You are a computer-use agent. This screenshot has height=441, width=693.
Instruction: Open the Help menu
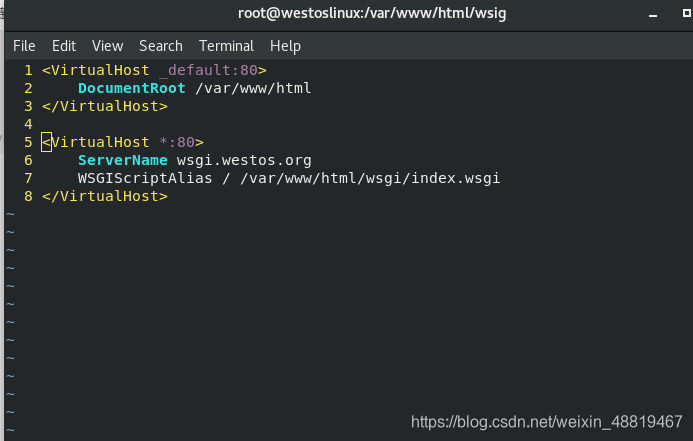285,46
